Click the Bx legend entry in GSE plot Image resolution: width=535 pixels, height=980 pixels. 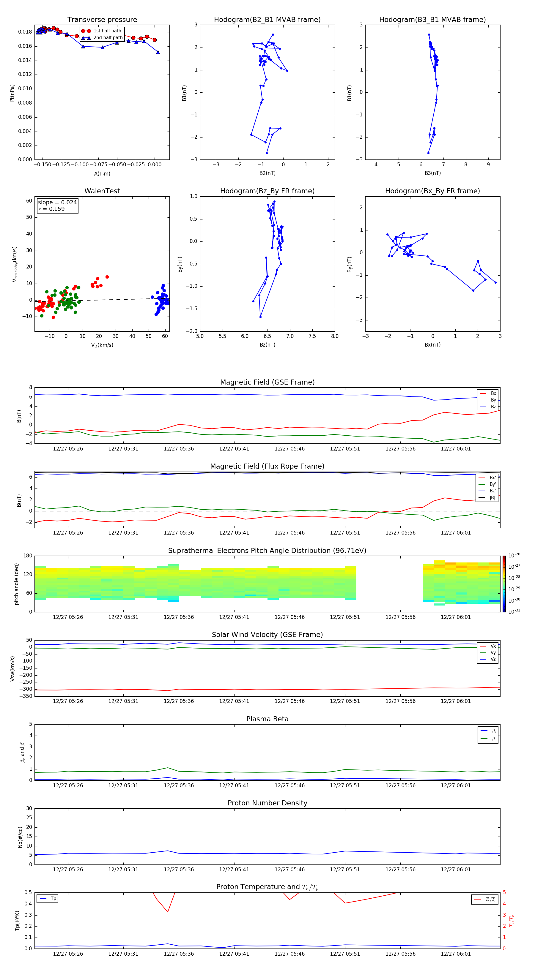coord(488,393)
